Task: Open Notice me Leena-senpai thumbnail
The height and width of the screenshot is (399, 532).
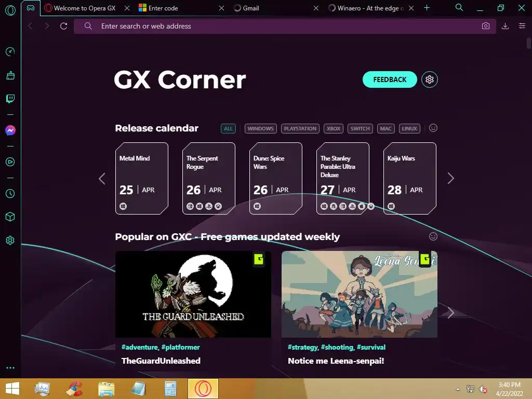Action: pyautogui.click(x=360, y=294)
